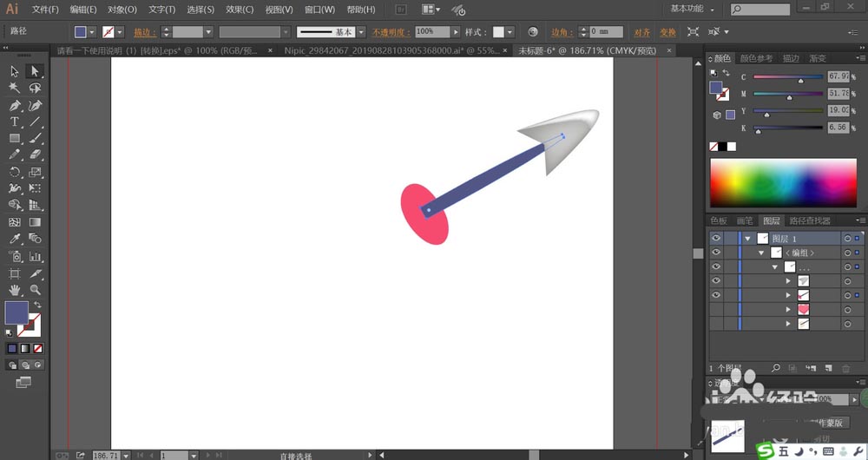Show the hidden pink heart sublayer
The width and height of the screenshot is (868, 460).
pos(716,310)
